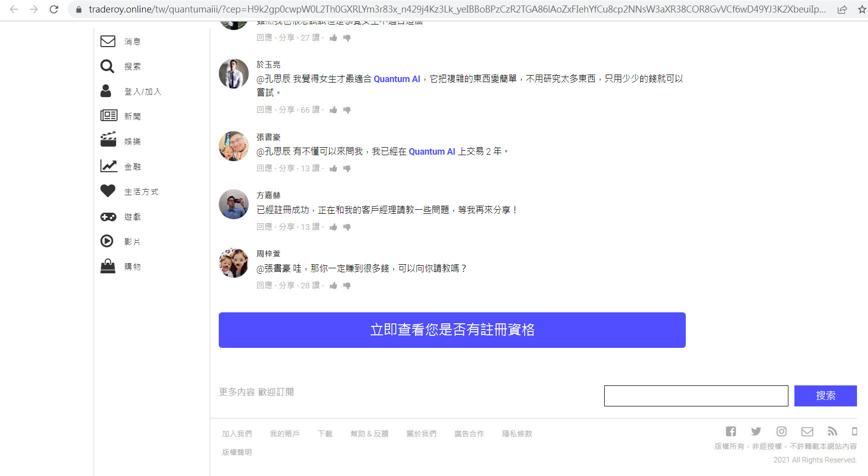Image resolution: width=868 pixels, height=476 pixels.
Task: Bookmark page with star icon
Action: (862, 10)
